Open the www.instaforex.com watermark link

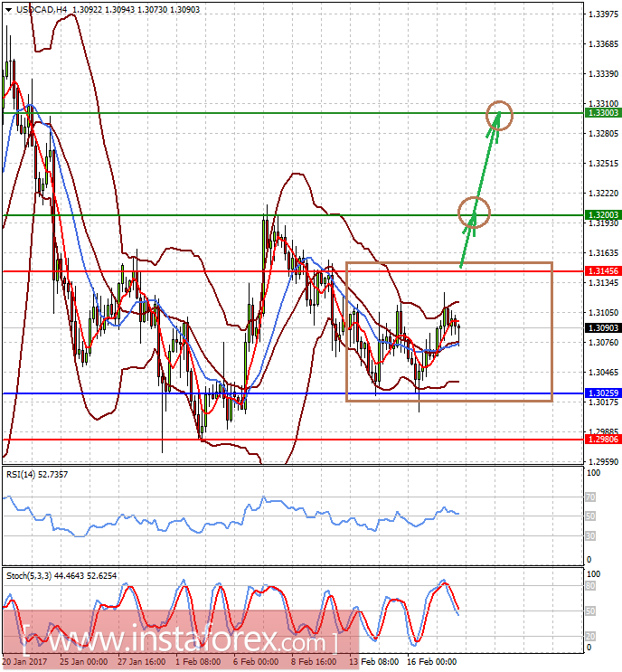(x=179, y=640)
